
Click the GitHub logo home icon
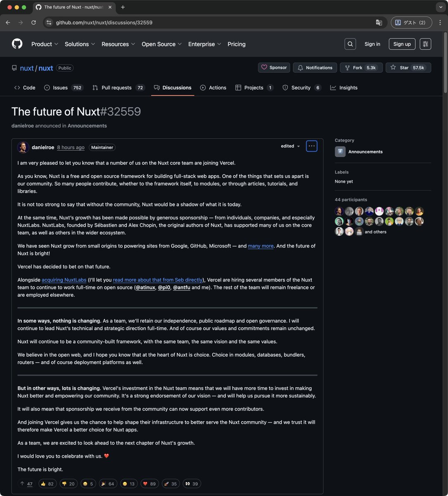(17, 44)
